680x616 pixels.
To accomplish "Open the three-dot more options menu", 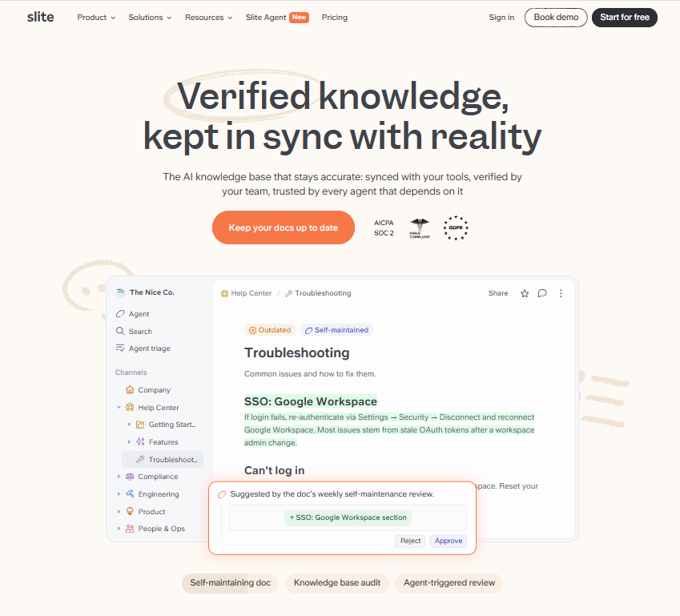I will [x=561, y=294].
